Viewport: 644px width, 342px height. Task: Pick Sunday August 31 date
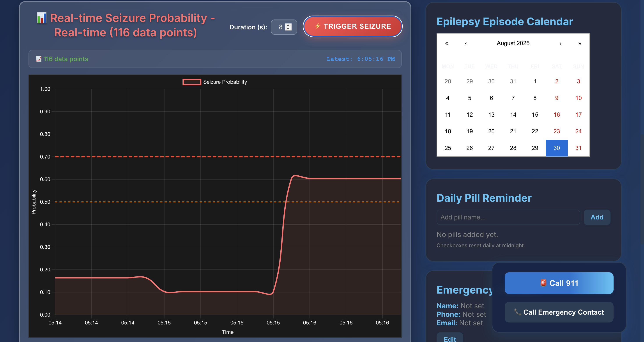578,148
